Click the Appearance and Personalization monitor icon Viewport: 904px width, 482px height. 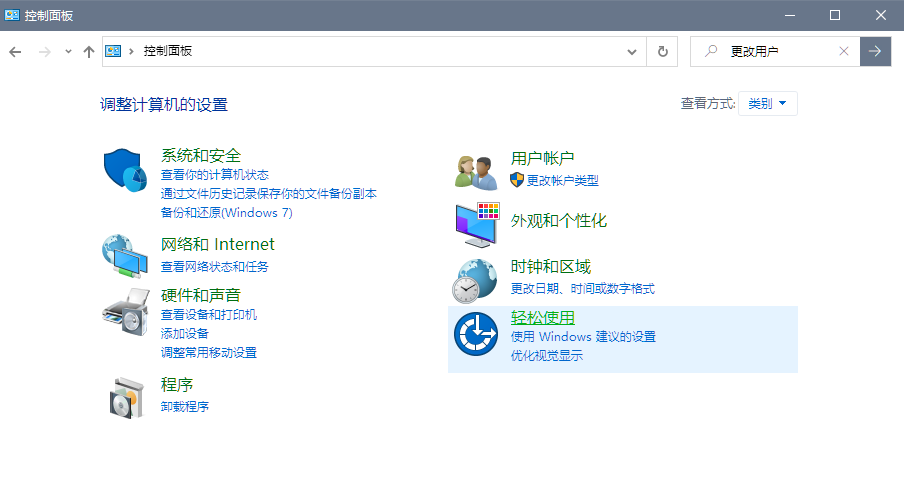pos(476,225)
